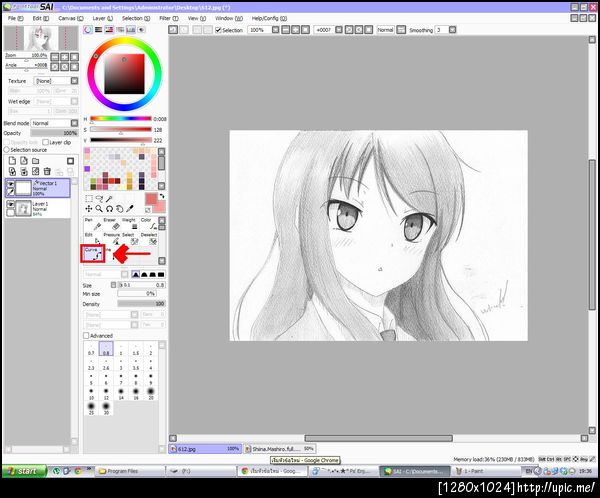This screenshot has width=600, height=498.
Task: Pick the magic wand tool
Action: (x=109, y=198)
